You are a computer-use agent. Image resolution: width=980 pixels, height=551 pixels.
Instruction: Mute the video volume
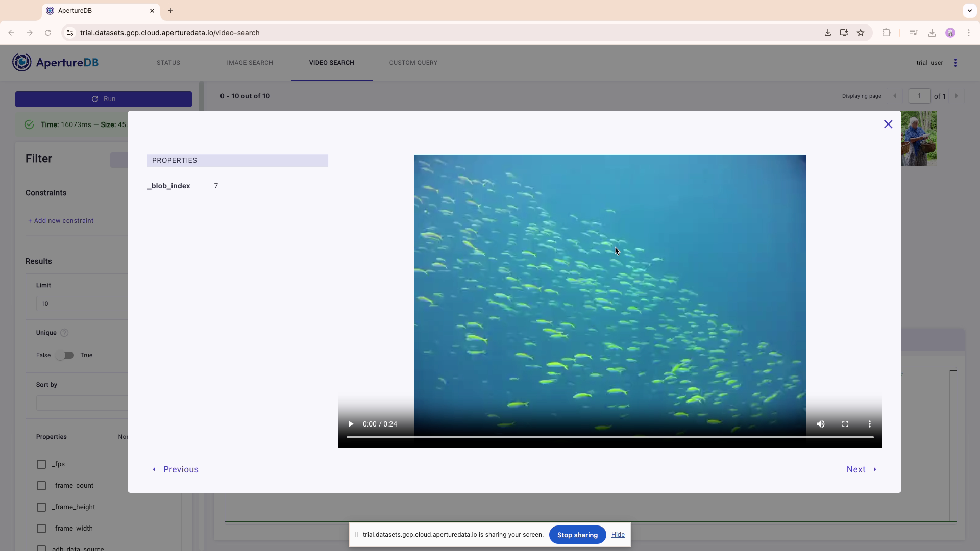(820, 424)
